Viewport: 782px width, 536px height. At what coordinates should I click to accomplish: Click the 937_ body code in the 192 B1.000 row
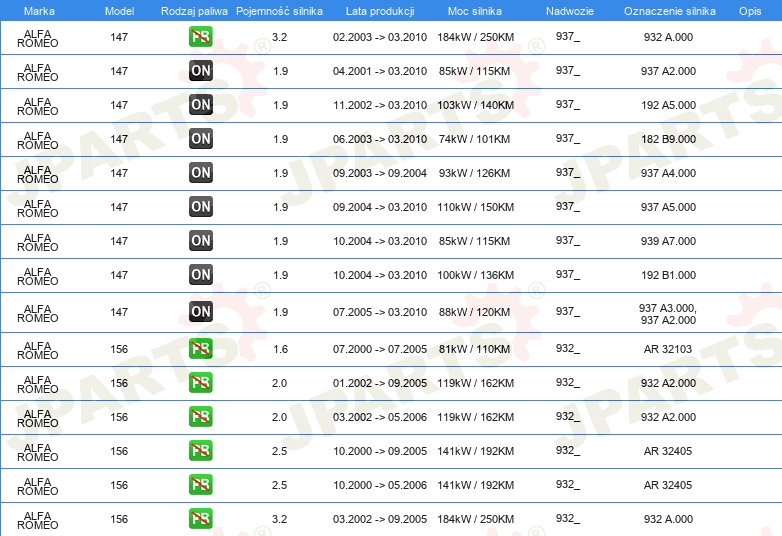(x=568, y=274)
